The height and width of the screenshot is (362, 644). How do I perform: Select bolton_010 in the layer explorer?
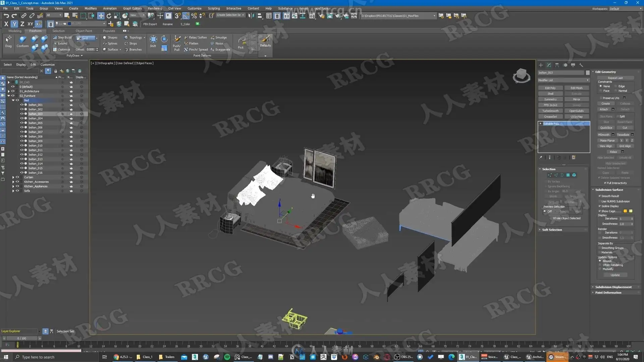point(35,145)
